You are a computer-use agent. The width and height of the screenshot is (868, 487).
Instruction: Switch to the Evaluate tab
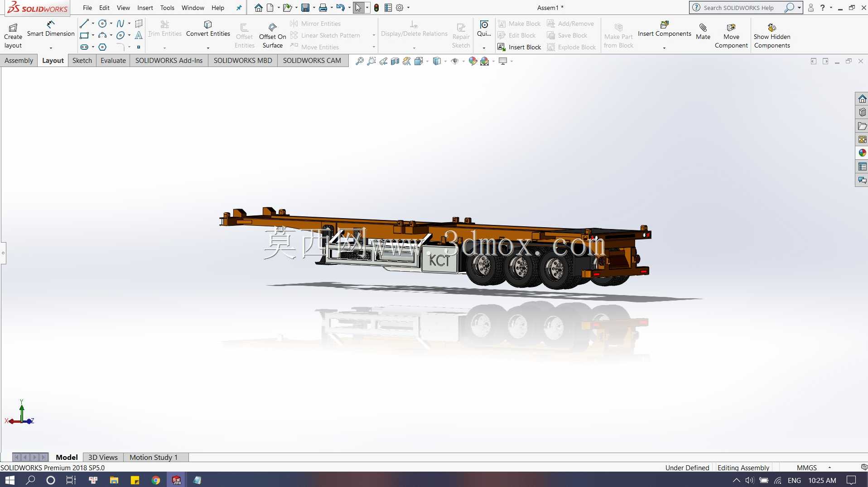tap(113, 61)
